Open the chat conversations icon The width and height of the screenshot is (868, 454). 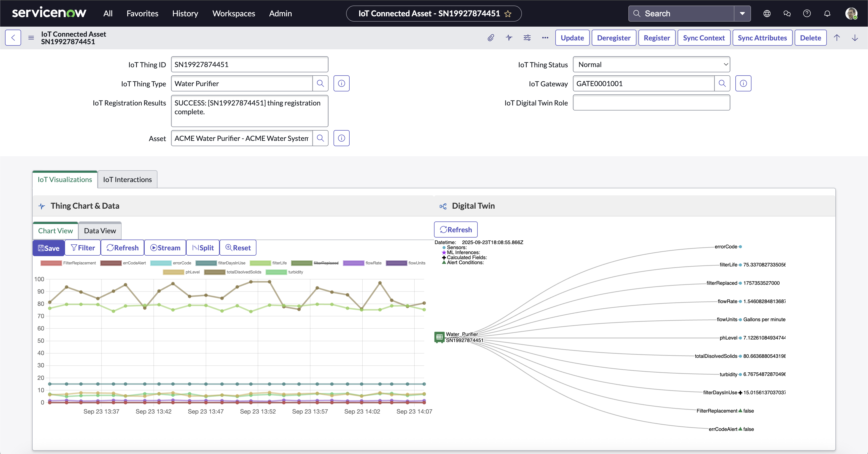tap(787, 14)
